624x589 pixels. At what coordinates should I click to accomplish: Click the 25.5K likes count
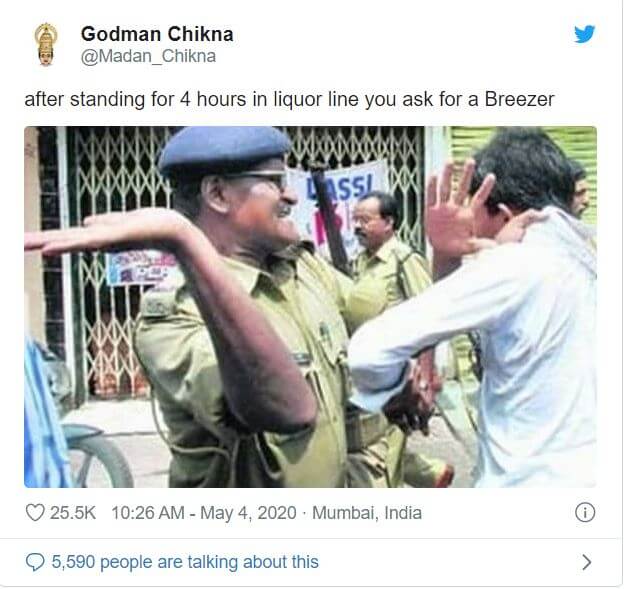(73, 513)
